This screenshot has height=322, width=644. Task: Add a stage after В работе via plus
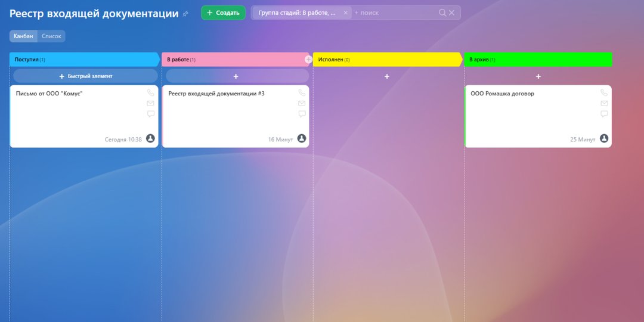coord(309,60)
